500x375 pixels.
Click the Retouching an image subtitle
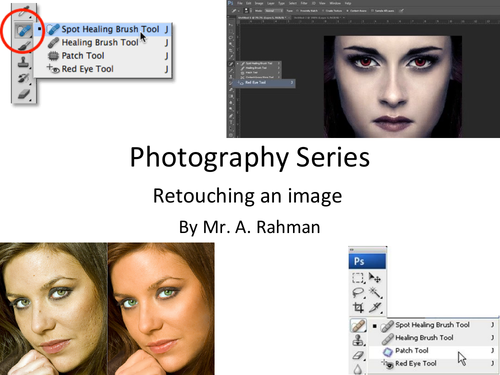(x=247, y=196)
